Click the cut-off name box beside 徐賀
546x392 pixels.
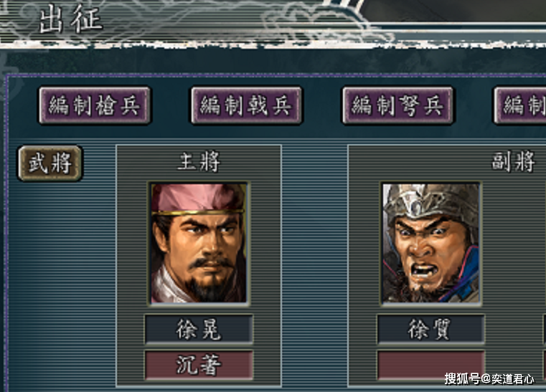click(545, 329)
